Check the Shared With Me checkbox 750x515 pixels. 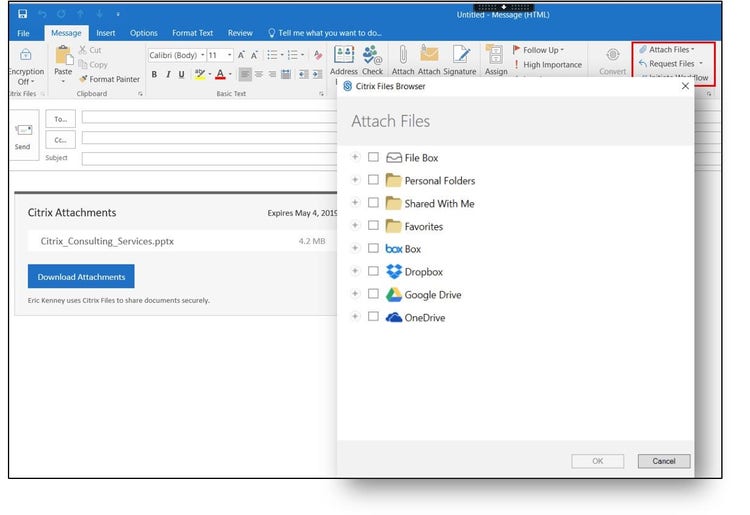pyautogui.click(x=374, y=203)
